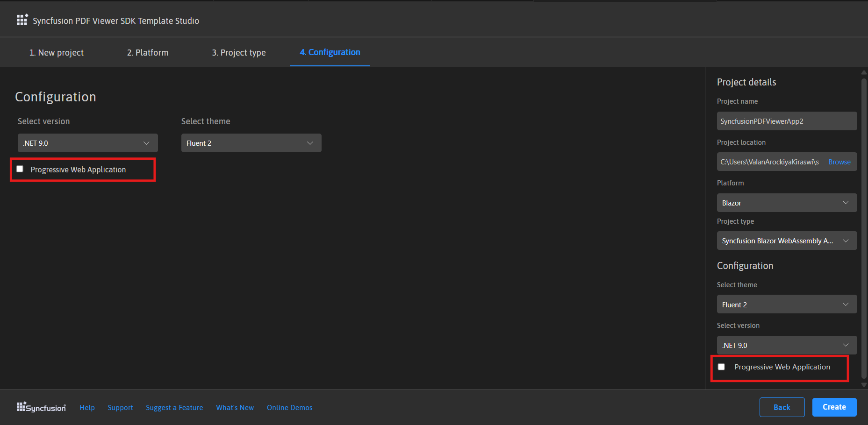The width and height of the screenshot is (868, 425).
Task: Enable Progressive Web Application in Configuration pane
Action: coord(20,169)
